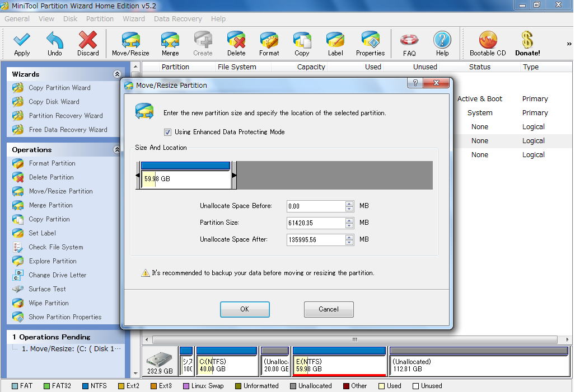Select Copy Partition in Operations panel
The height and width of the screenshot is (392, 575).
[x=49, y=219]
